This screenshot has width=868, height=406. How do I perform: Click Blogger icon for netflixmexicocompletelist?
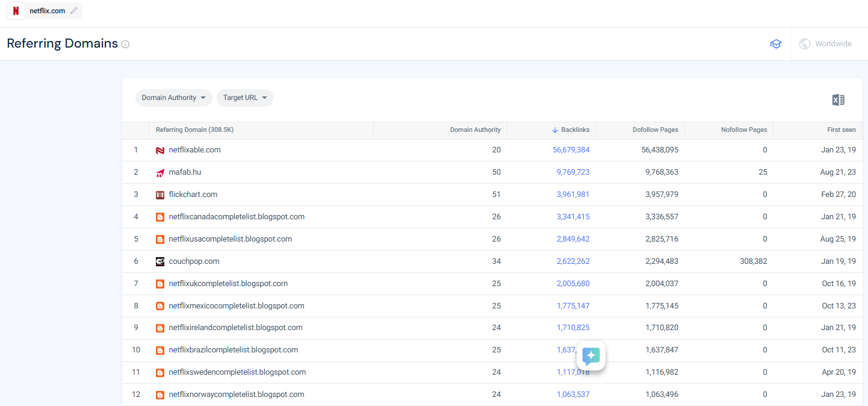(x=160, y=306)
